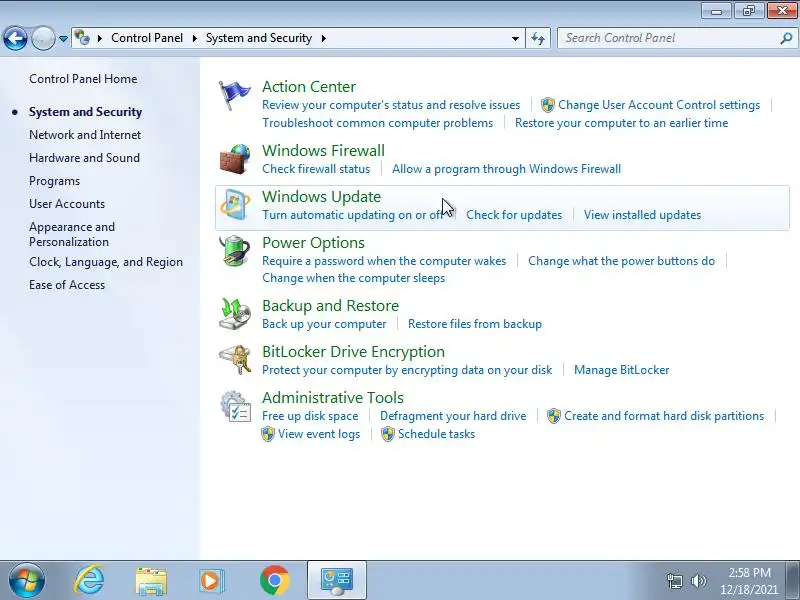Open Ease of Access category
The image size is (800, 600).
[67, 285]
